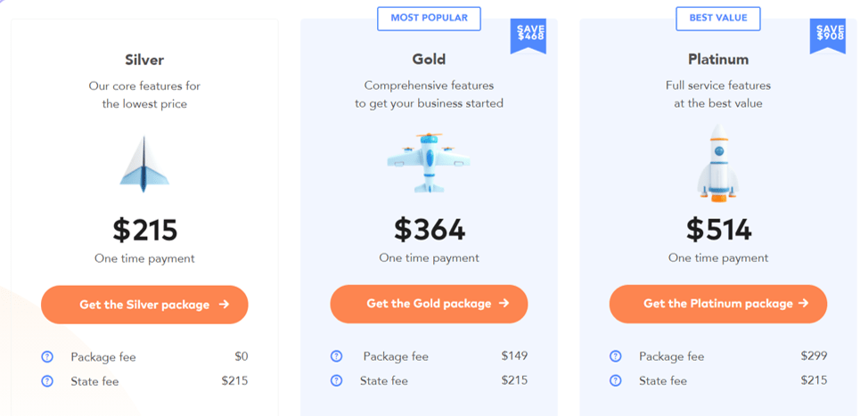Show Gold State fee help tooltip
Viewport: 868px width, 416px height.
pyautogui.click(x=336, y=380)
